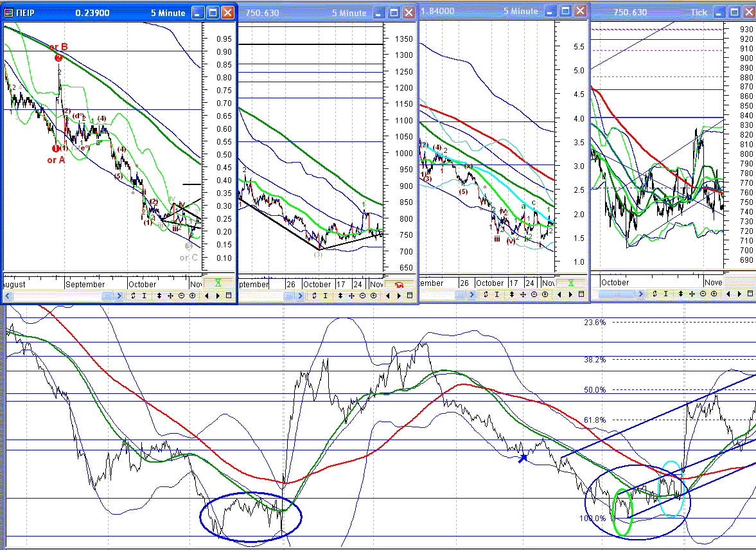Activate the 1.84000 5 Minute chart title bar
The width and height of the screenshot is (756, 550).
click(x=475, y=11)
